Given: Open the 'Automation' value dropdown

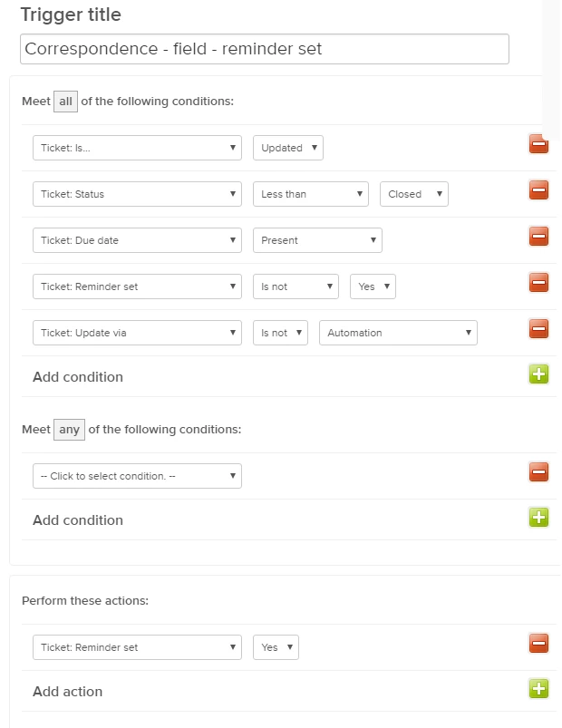Looking at the screenshot, I should click(x=398, y=333).
